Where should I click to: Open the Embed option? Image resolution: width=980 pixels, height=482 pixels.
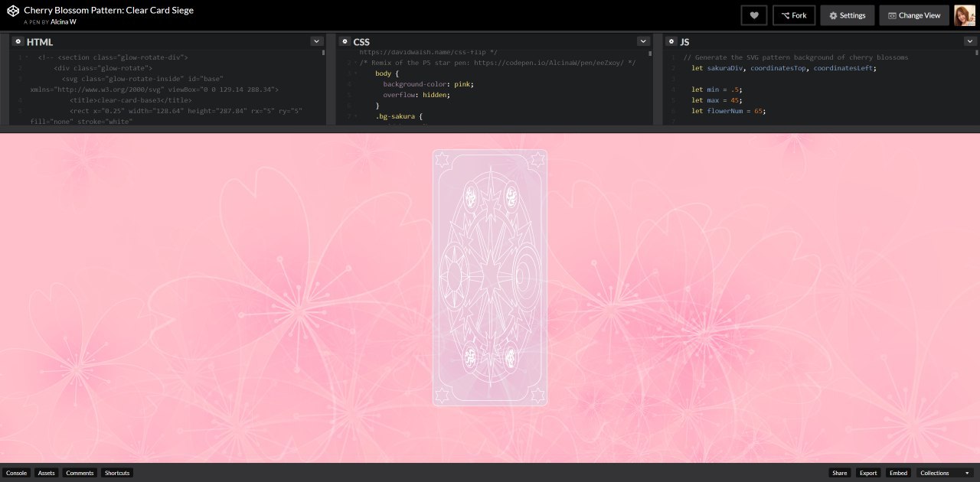click(x=897, y=473)
